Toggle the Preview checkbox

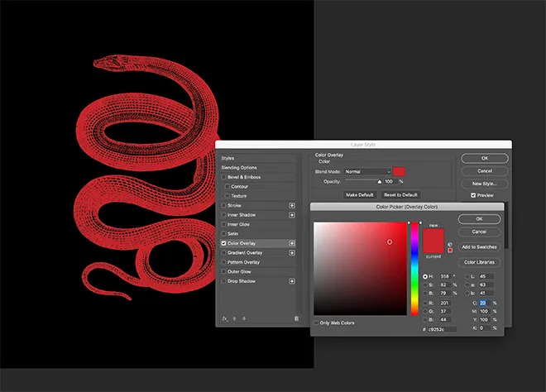pos(473,195)
